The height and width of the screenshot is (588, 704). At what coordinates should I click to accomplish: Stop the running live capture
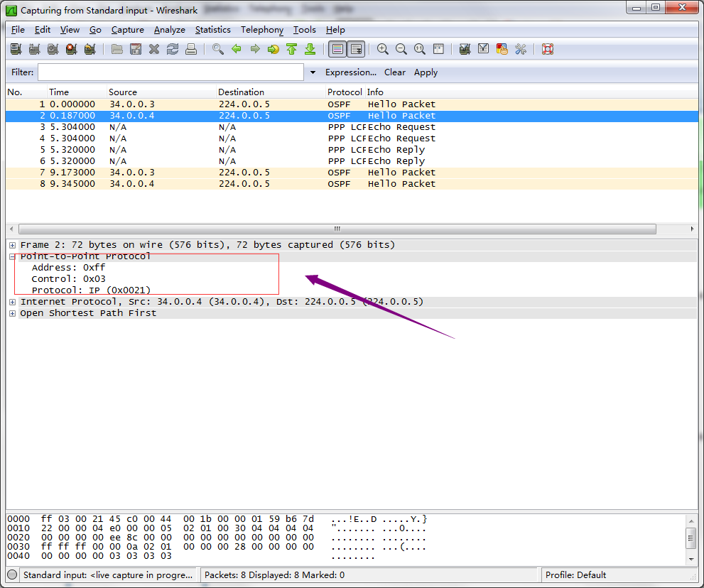71,49
